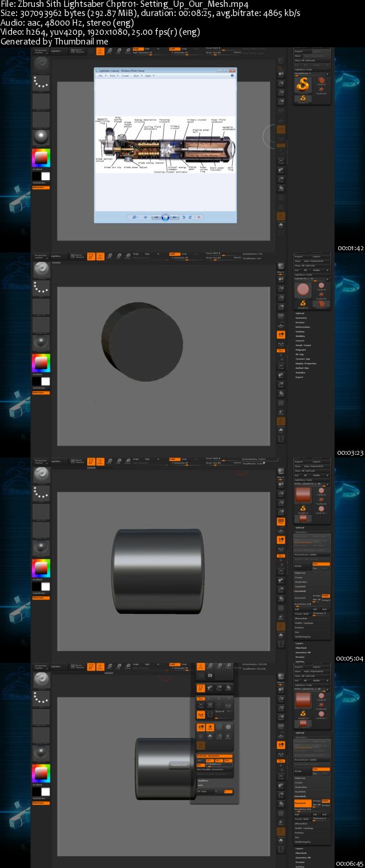
Task: Pick color from square in 00:03:23 frame
Action: 41,363
